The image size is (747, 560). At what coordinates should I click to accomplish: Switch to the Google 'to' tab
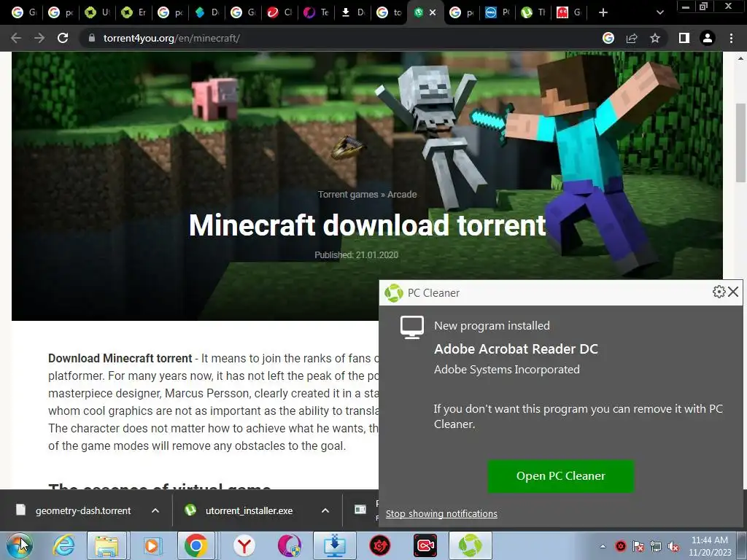pos(389,12)
